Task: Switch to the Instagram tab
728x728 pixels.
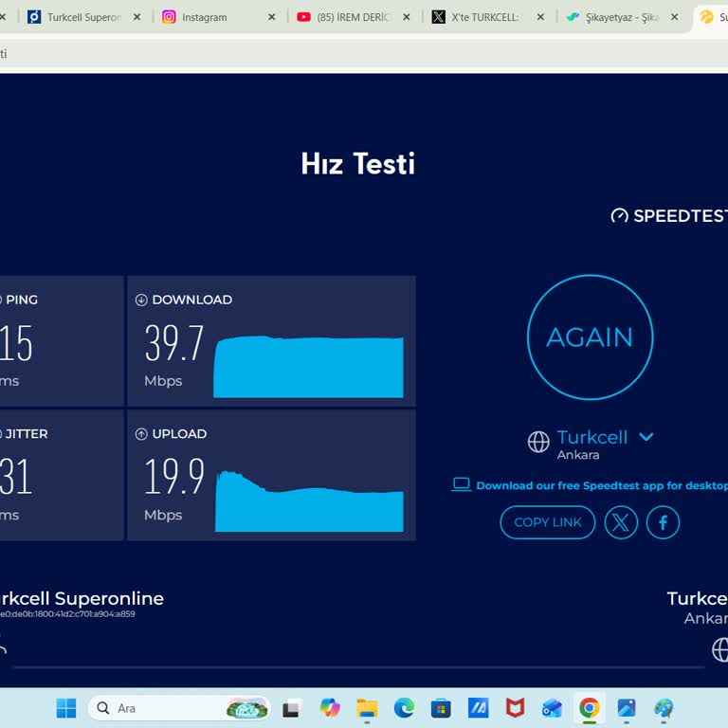Action: point(205,17)
